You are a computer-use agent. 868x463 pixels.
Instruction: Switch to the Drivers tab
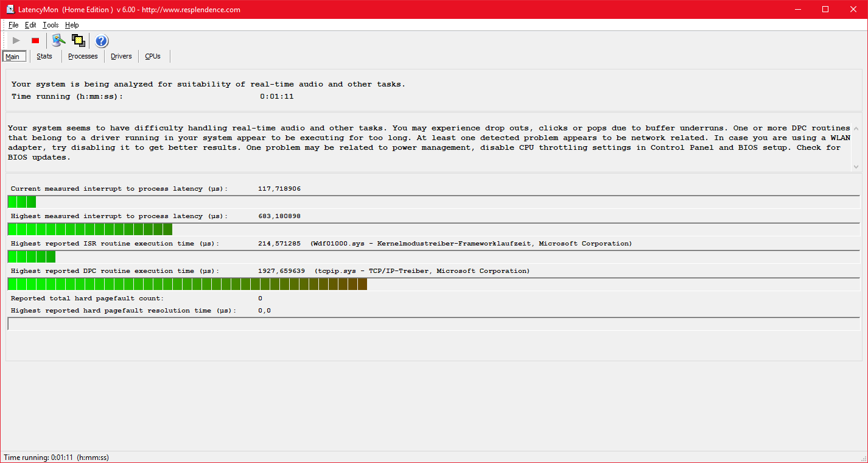pyautogui.click(x=121, y=56)
